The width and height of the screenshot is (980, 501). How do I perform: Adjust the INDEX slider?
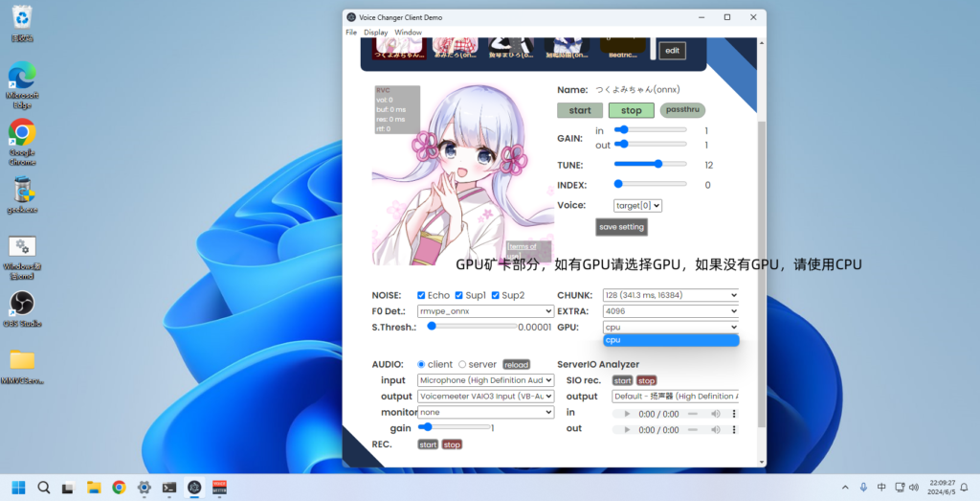coord(651,184)
